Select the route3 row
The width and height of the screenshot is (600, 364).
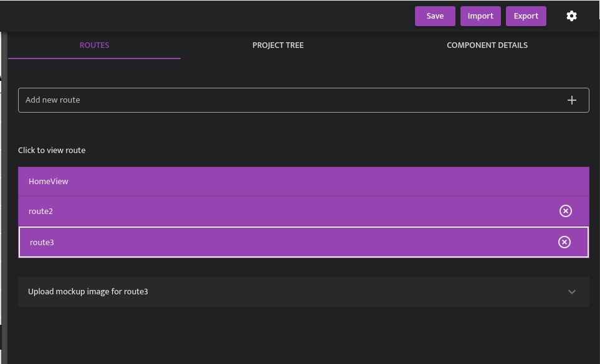click(303, 242)
